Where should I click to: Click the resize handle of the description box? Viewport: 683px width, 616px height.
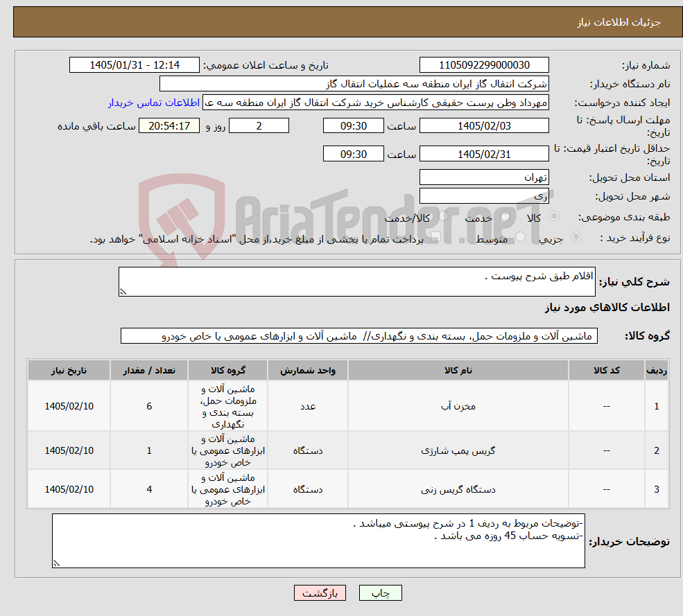point(123,292)
